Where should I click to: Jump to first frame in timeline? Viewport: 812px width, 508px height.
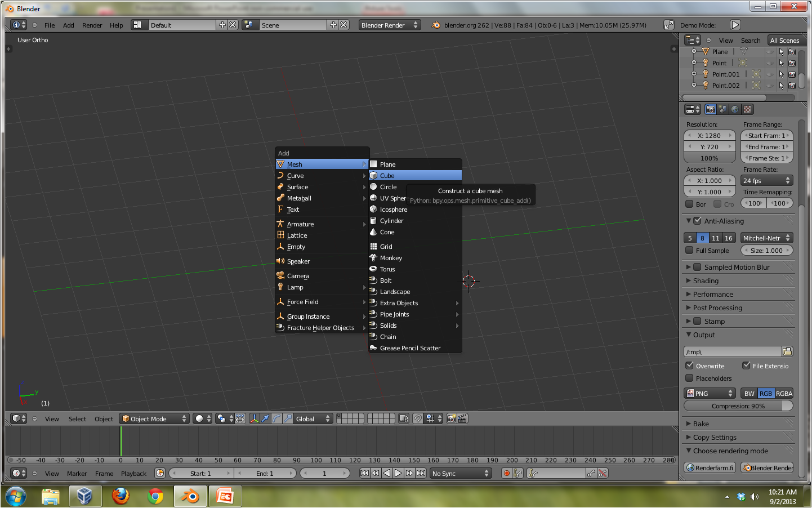[364, 473]
